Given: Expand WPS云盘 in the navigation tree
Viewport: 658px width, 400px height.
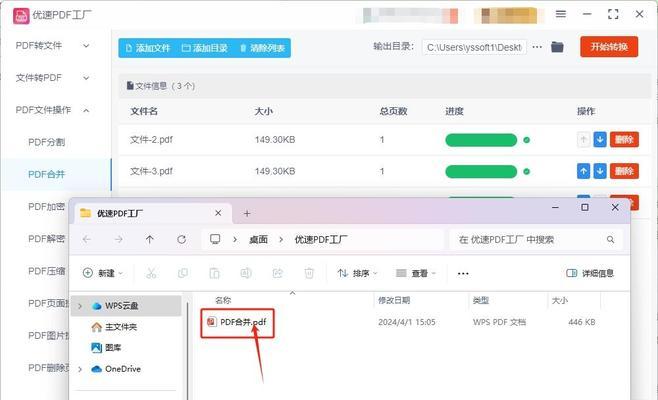Looking at the screenshot, I should click(80, 306).
